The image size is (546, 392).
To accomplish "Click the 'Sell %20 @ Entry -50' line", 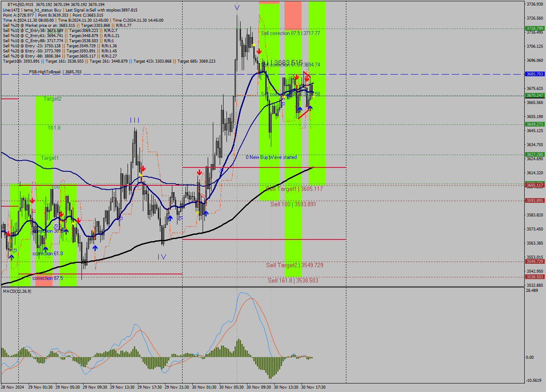I will [60, 51].
